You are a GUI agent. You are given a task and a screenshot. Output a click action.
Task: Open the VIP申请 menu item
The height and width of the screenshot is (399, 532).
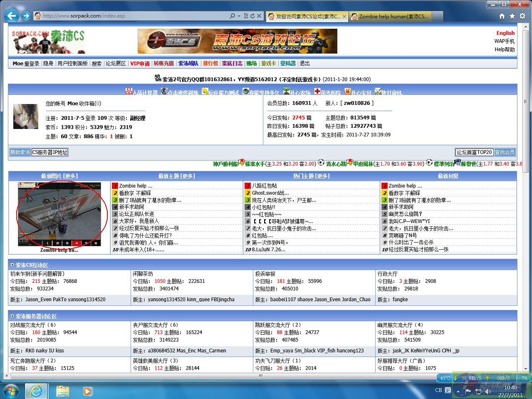coord(140,64)
